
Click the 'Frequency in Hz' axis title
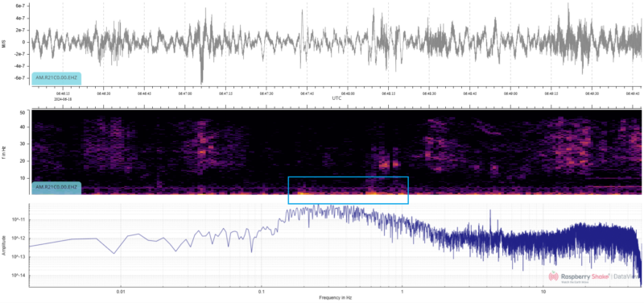[335, 297]
